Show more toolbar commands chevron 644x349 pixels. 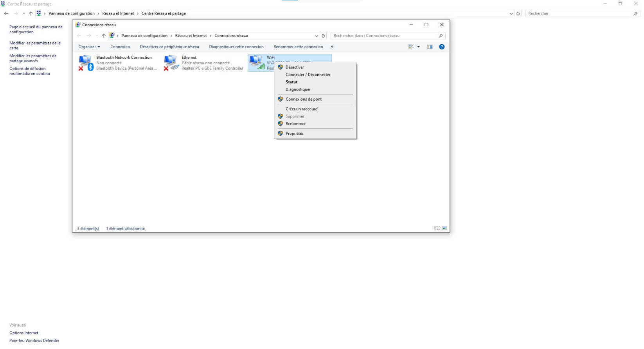[x=332, y=47]
